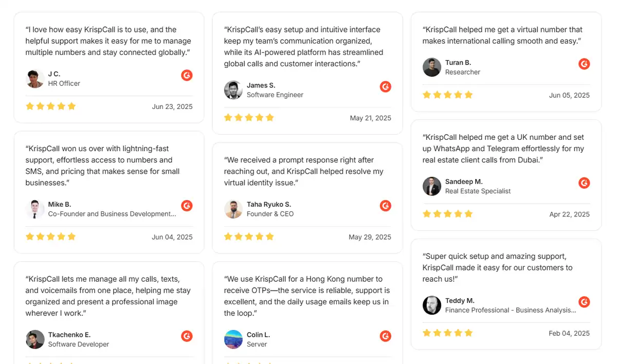Click the G2 badge on J C.'s review
The image size is (617, 364).
(187, 76)
